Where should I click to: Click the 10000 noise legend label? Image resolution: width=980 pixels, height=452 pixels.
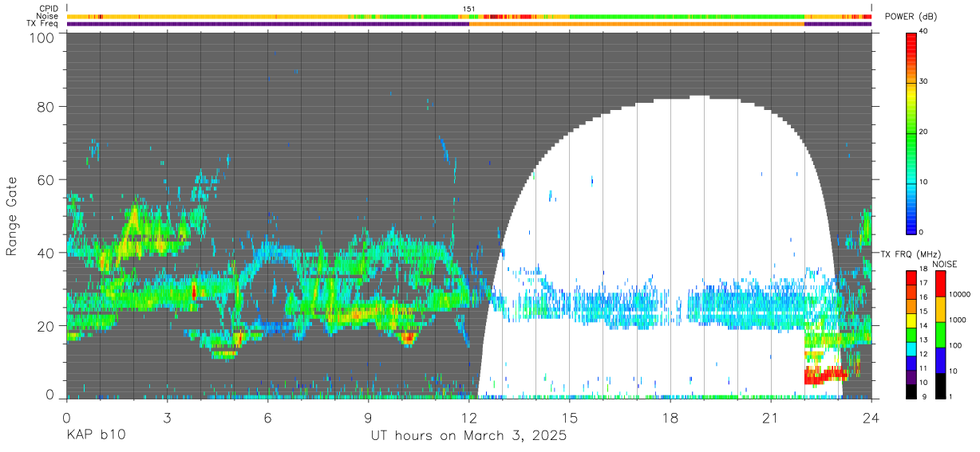(958, 295)
